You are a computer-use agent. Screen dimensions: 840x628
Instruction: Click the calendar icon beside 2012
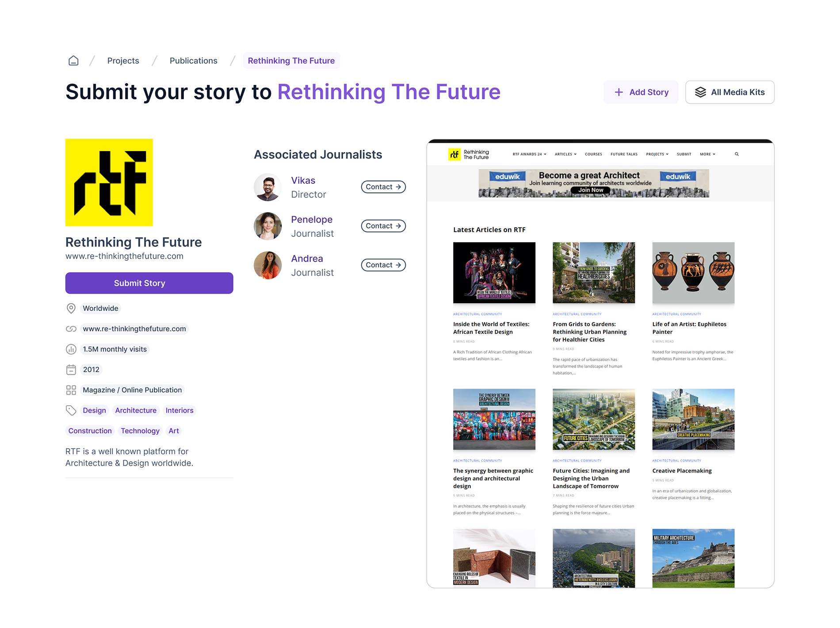coord(71,369)
